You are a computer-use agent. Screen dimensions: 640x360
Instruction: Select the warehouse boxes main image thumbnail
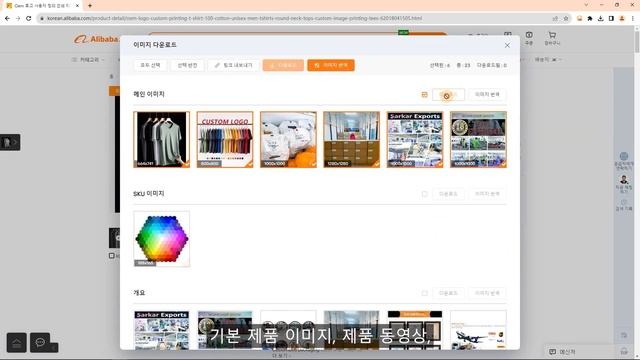click(351, 140)
